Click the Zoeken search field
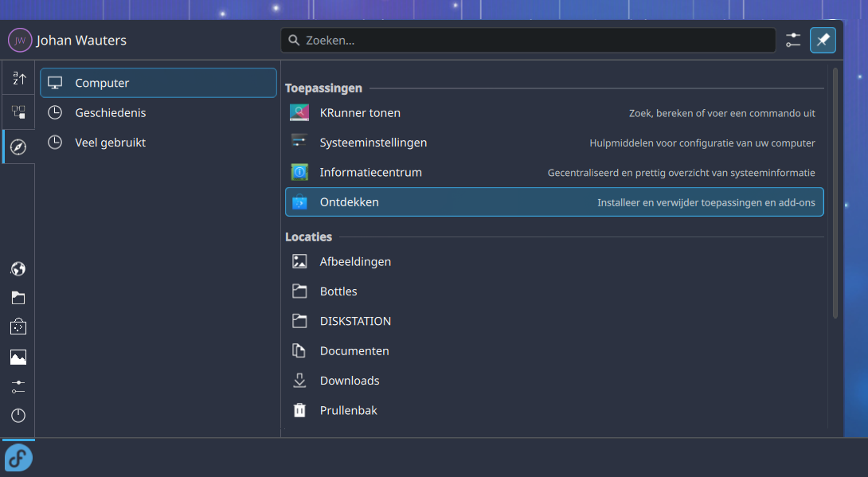The image size is (868, 477). coord(528,40)
